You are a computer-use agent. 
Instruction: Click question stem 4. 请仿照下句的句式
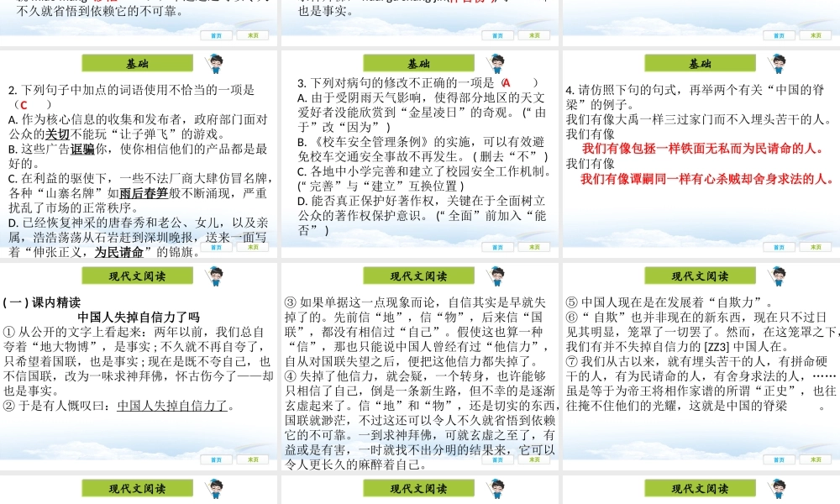coord(696,97)
